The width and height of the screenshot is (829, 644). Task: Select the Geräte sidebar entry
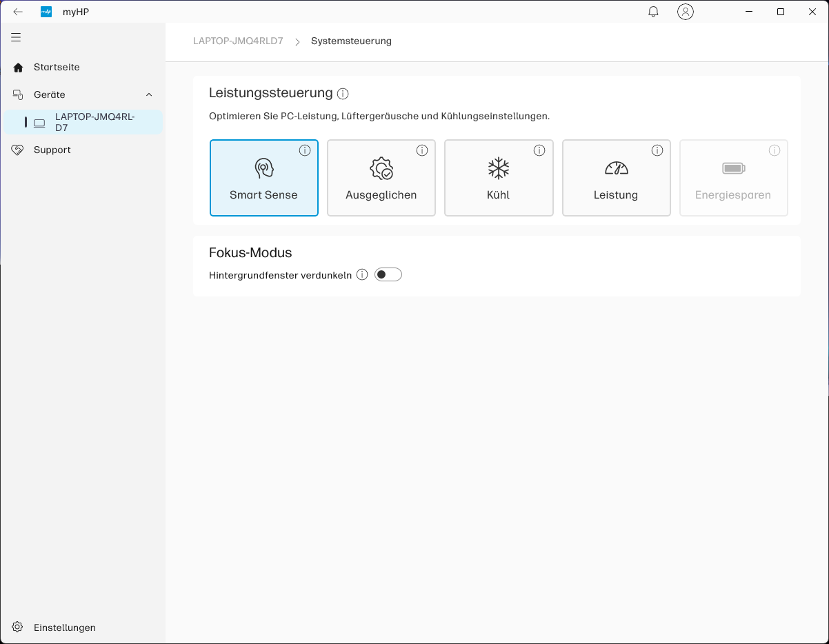pyautogui.click(x=83, y=94)
